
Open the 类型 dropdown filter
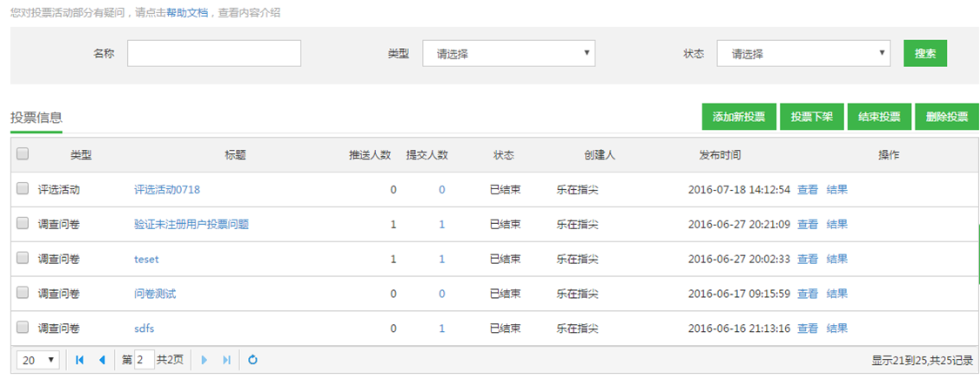(x=508, y=53)
